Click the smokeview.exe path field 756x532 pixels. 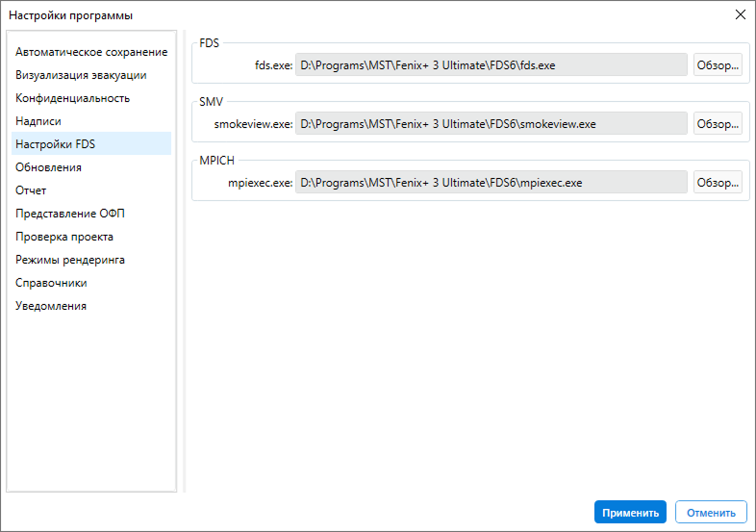pos(491,124)
